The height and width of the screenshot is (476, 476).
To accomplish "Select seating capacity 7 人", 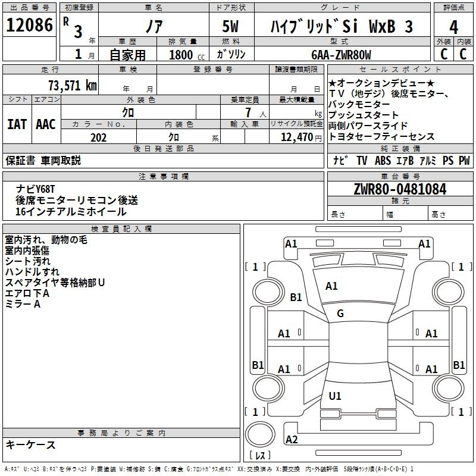I will pos(256,112).
